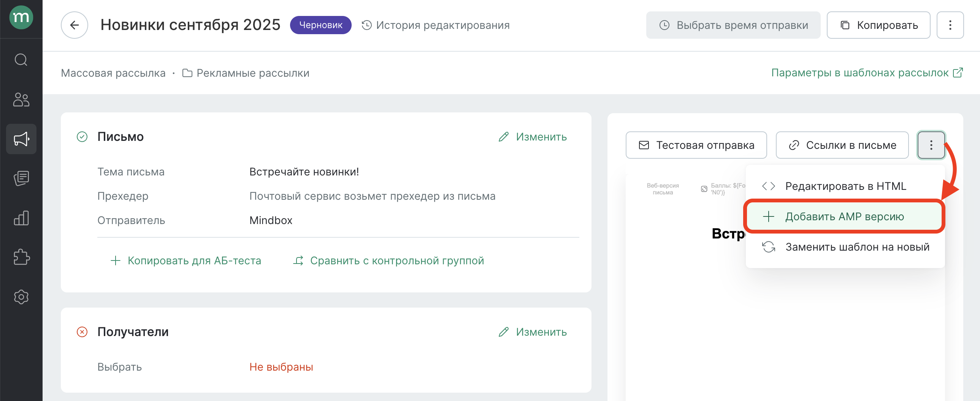980x401 pixels.
Task: Open the sidebar search icon
Action: (x=21, y=60)
